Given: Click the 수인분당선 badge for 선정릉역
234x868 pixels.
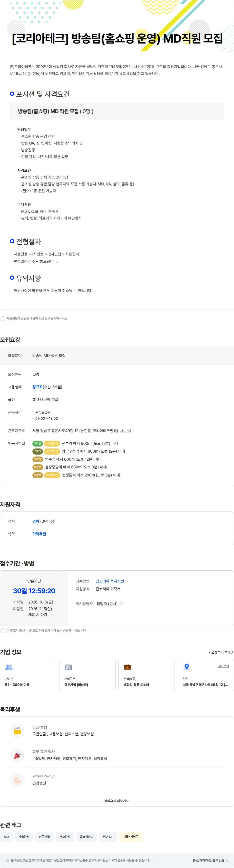Looking at the screenshot, I should (x=52, y=475).
